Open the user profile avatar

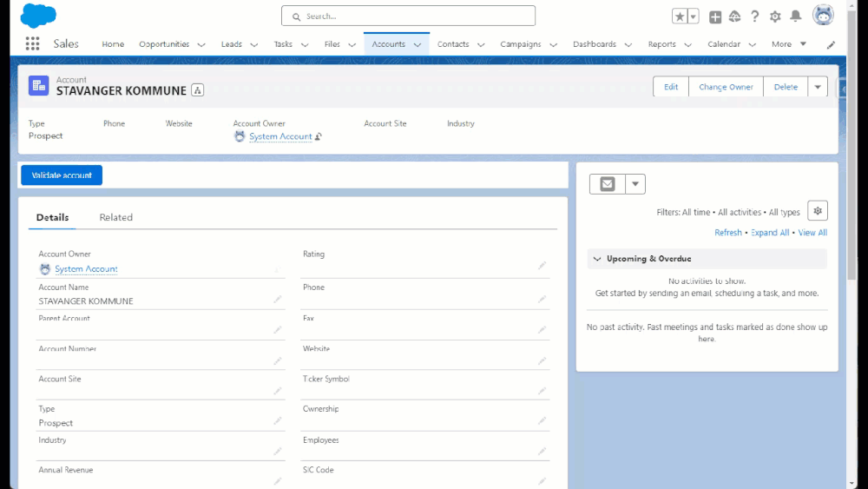[x=823, y=16]
